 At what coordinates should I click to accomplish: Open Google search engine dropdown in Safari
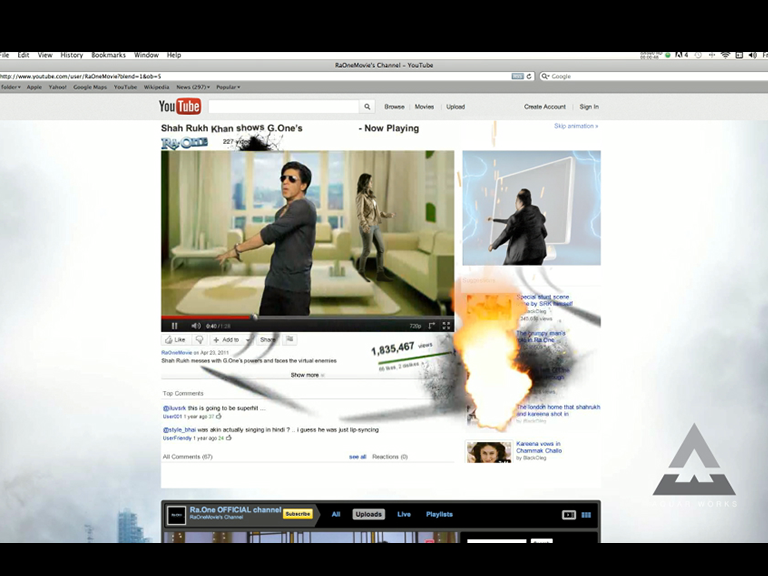pyautogui.click(x=545, y=76)
